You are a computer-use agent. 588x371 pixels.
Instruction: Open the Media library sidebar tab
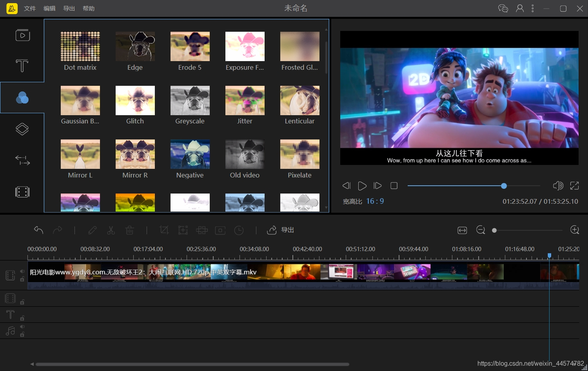coord(22,35)
